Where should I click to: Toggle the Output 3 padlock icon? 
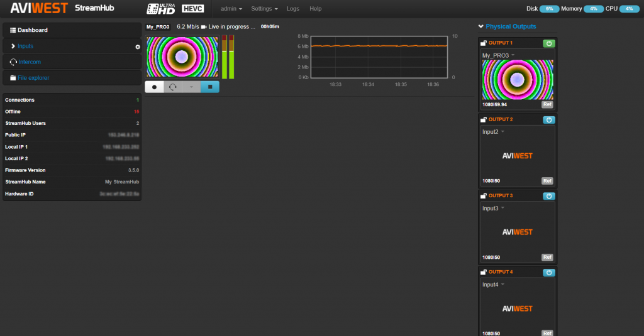tap(484, 196)
